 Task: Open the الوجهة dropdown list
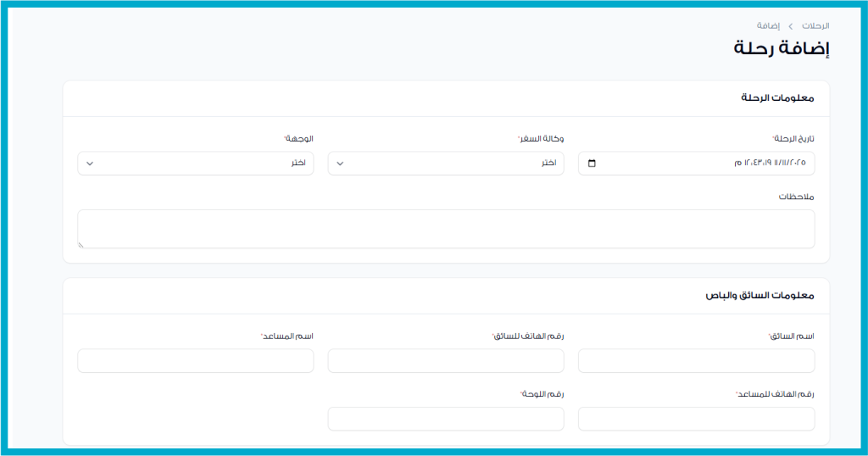tap(195, 164)
